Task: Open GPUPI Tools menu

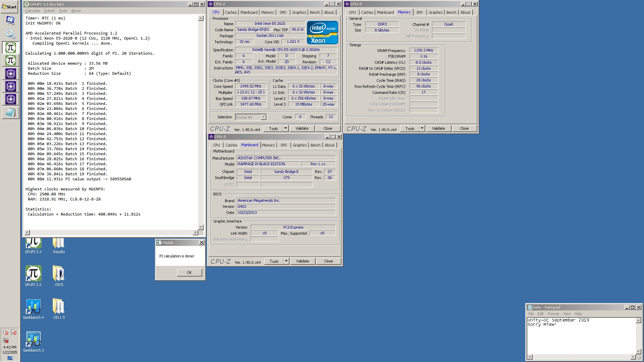Action: (63, 11)
